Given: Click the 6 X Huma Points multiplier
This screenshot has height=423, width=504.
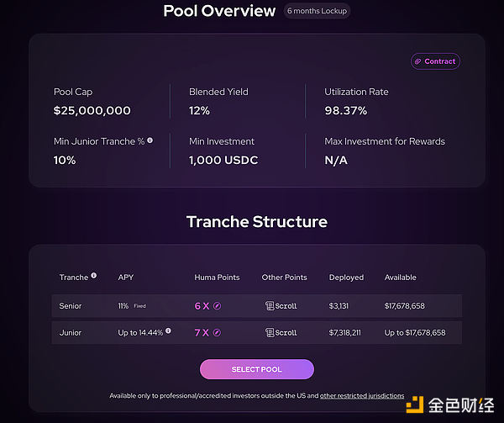Looking at the screenshot, I should coord(202,306).
